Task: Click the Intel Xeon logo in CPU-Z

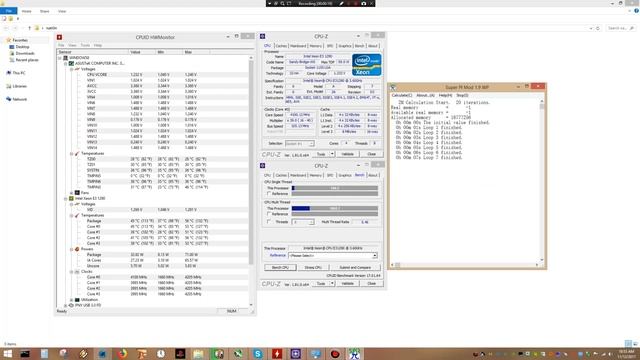Action: pos(367,65)
